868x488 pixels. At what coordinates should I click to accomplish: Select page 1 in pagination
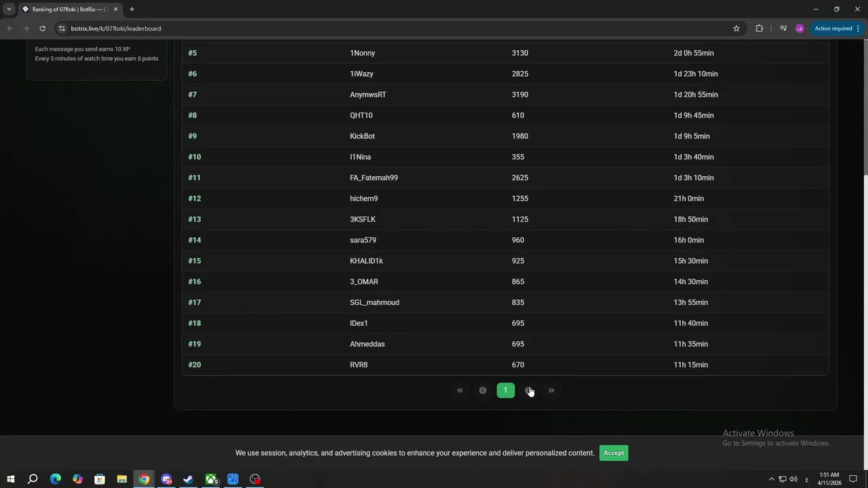pos(505,390)
